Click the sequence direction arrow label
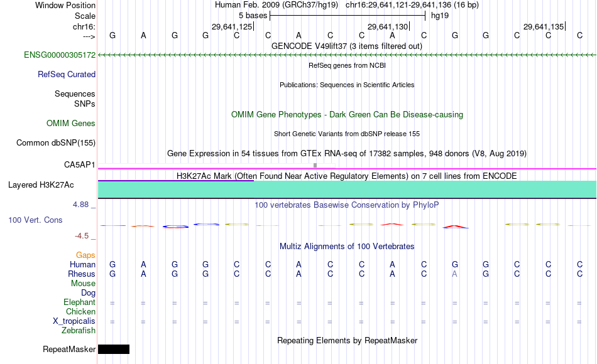Viewport: 597px width, 364px height. [89, 36]
